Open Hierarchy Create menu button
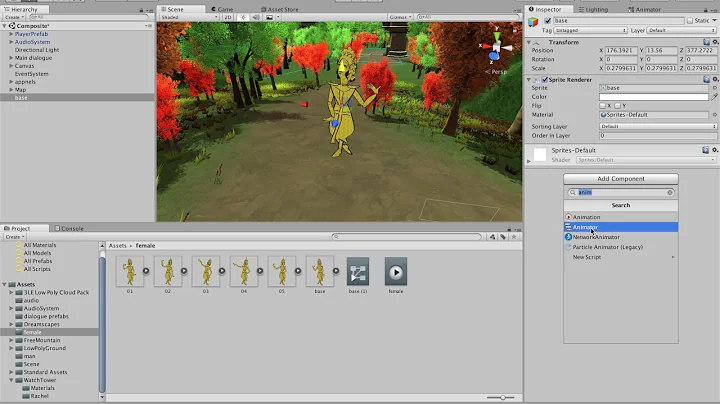Viewport: 720px width, 404px height. coord(15,17)
